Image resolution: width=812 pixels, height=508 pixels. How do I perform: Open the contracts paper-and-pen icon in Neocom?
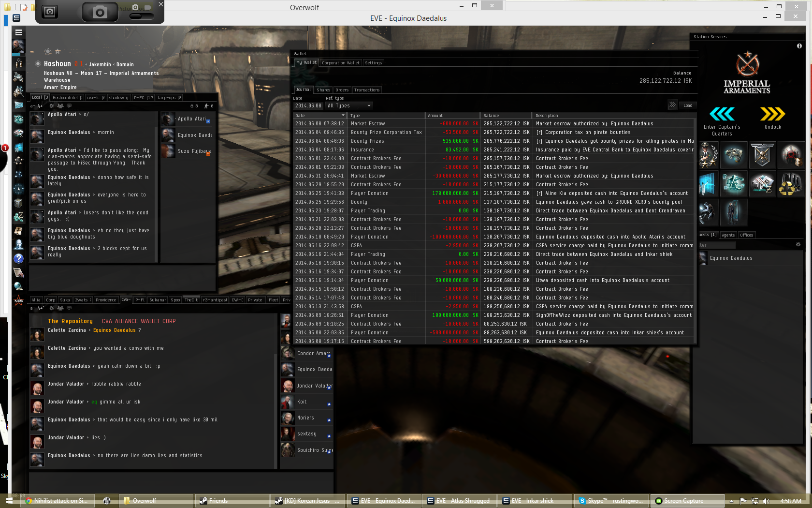18,272
